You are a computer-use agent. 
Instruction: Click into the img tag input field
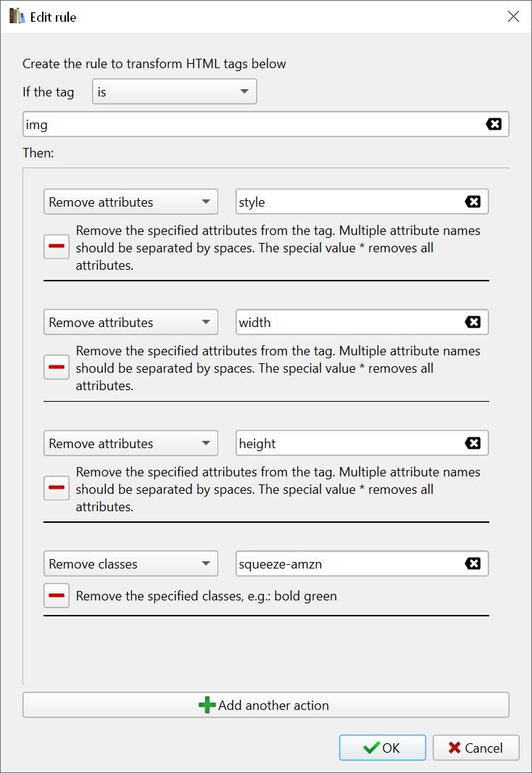246,124
